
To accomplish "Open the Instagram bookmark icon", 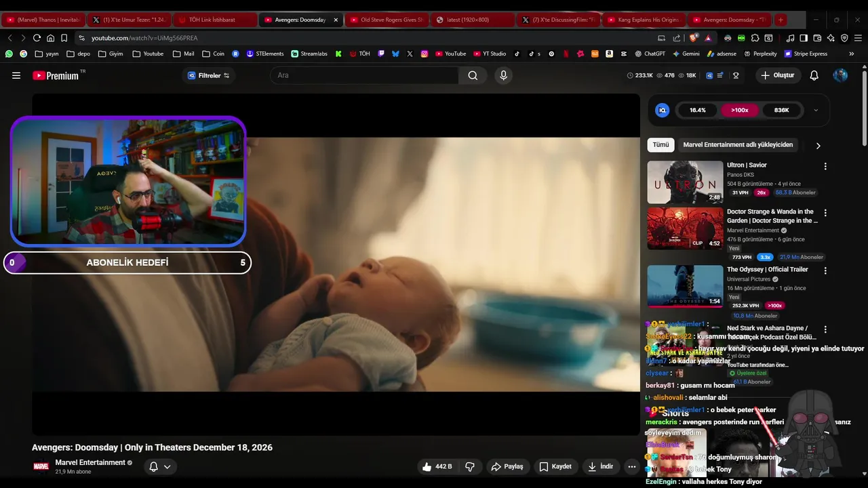I will (425, 54).
